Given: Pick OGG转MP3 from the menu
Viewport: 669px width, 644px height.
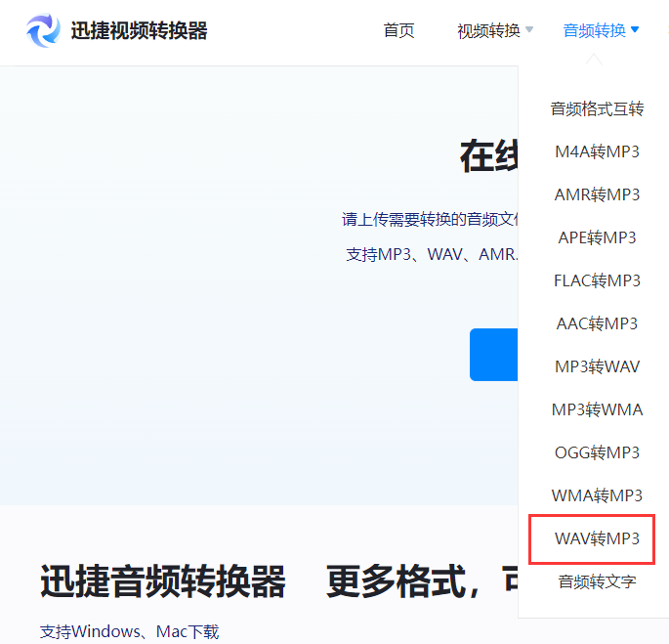Looking at the screenshot, I should (597, 452).
